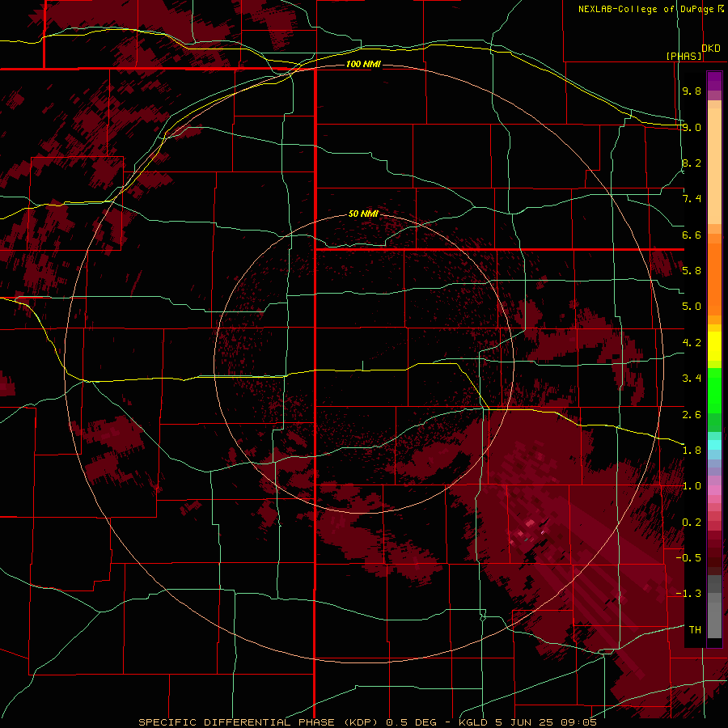Click the [PHAS] unit label
Image resolution: width=728 pixels, height=728 pixels.
pos(684,56)
